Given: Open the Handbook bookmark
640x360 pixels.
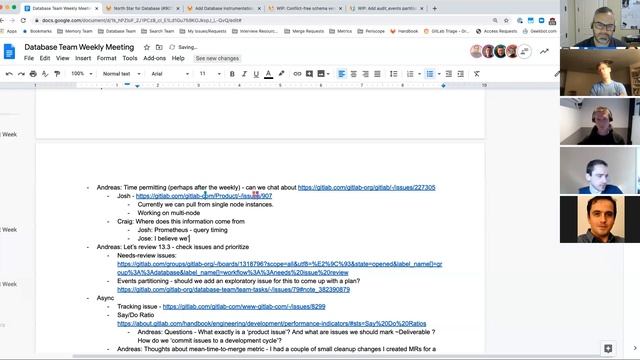Looking at the screenshot, I should 404,31.
